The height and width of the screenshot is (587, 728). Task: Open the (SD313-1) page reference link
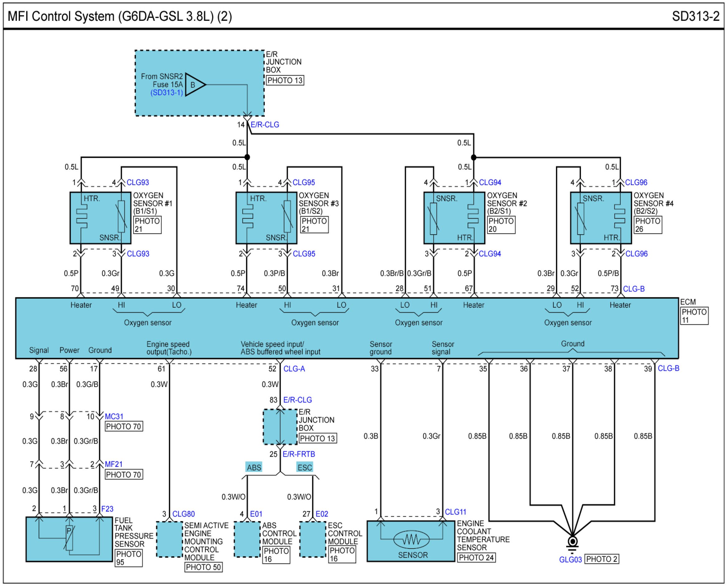pos(167,93)
